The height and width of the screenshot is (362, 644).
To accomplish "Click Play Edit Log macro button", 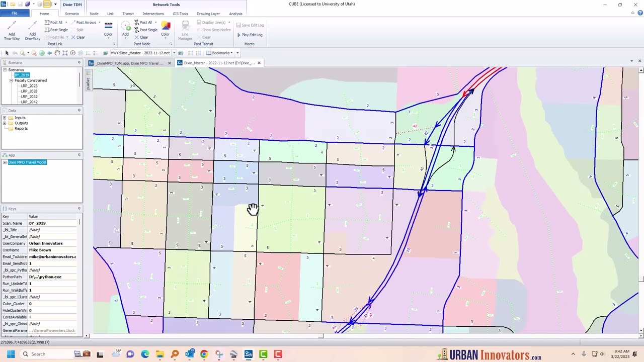I will click(250, 35).
